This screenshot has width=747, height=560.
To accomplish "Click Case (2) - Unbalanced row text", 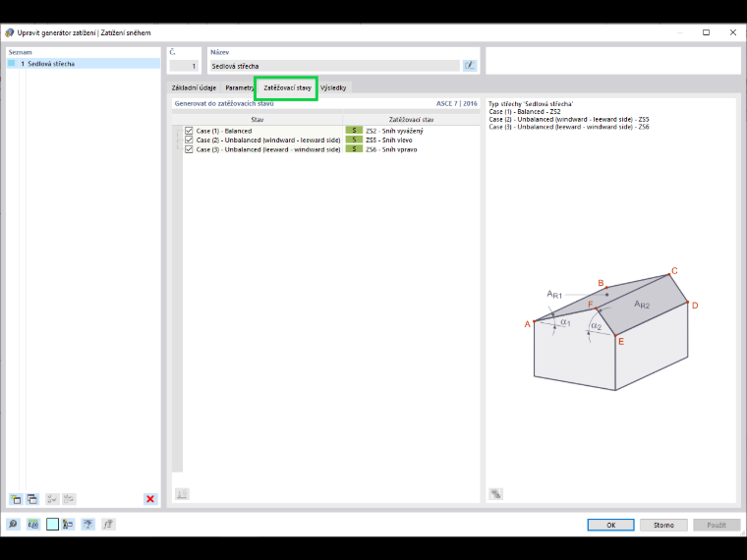I will click(x=268, y=140).
